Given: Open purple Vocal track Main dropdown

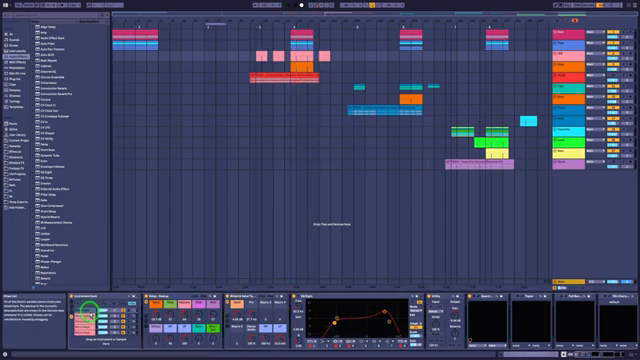Looking at the screenshot, I should [595, 162].
